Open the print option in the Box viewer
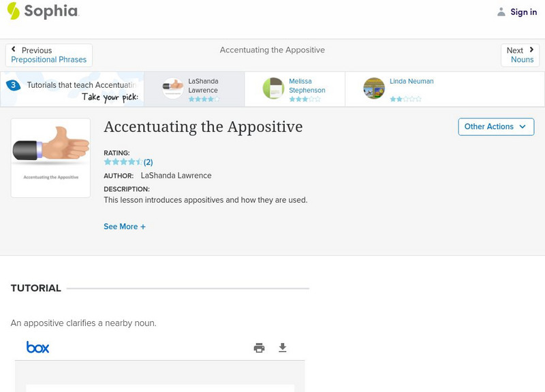This screenshot has width=545, height=392. coord(258,347)
